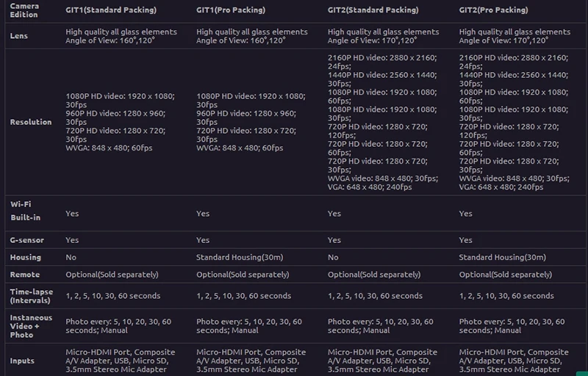Click the "Lens" row label
The image size is (588, 376).
(x=20, y=36)
